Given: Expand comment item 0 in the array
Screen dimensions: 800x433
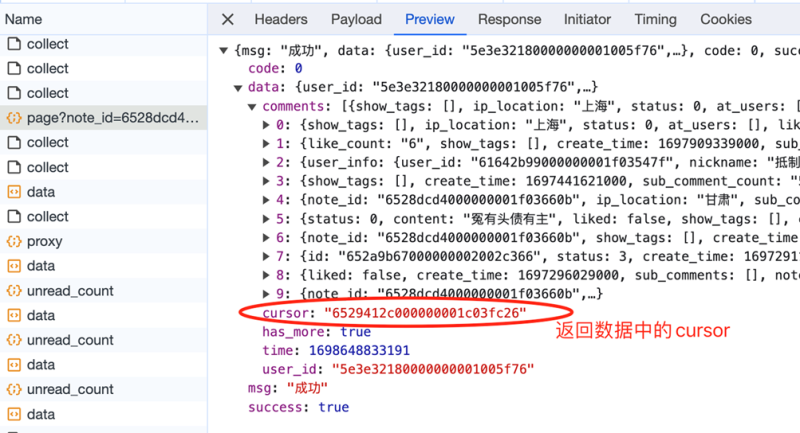Looking at the screenshot, I should (x=266, y=125).
